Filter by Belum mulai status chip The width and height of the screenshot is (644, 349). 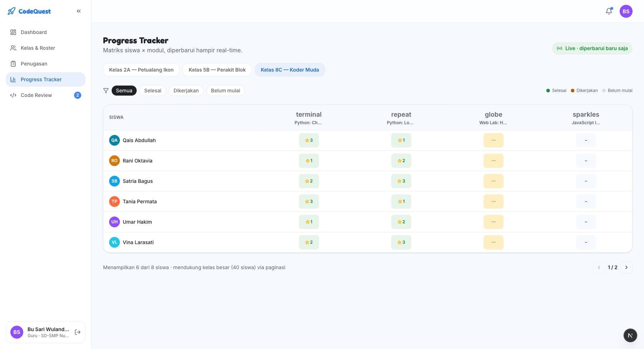coord(225,91)
